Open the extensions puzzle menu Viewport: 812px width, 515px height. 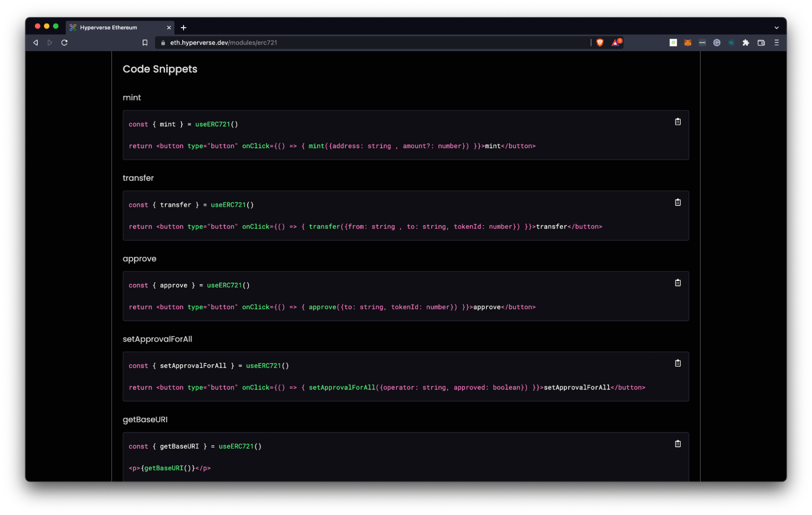point(746,43)
